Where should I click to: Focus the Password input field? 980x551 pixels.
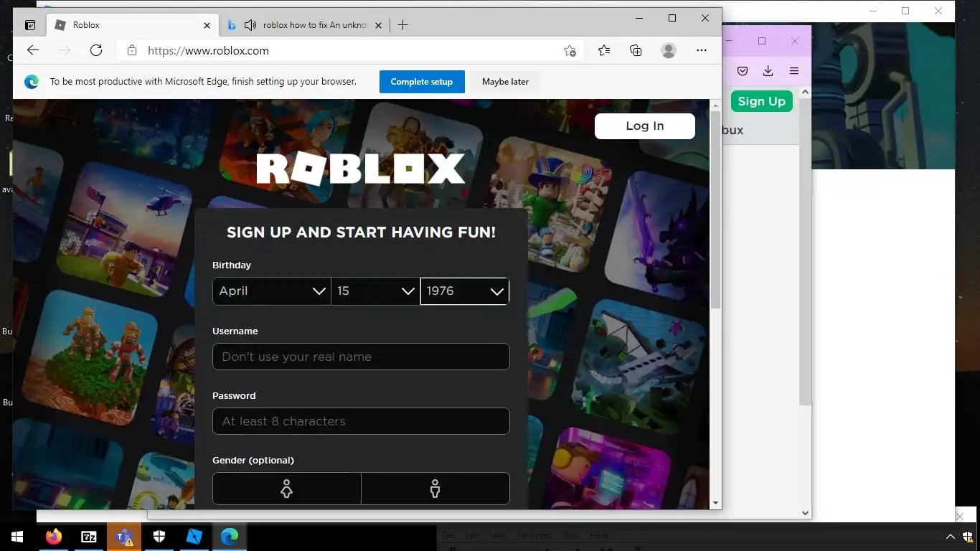click(361, 421)
